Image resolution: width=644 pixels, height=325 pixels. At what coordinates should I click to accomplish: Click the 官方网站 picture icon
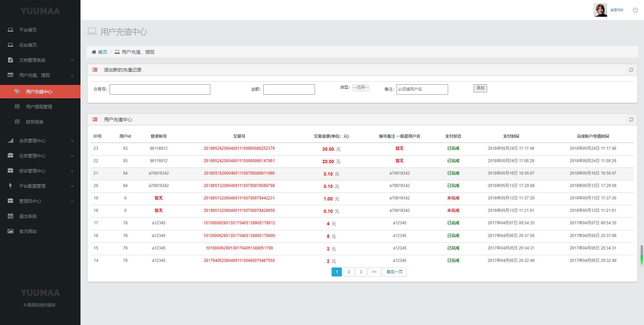click(x=10, y=231)
